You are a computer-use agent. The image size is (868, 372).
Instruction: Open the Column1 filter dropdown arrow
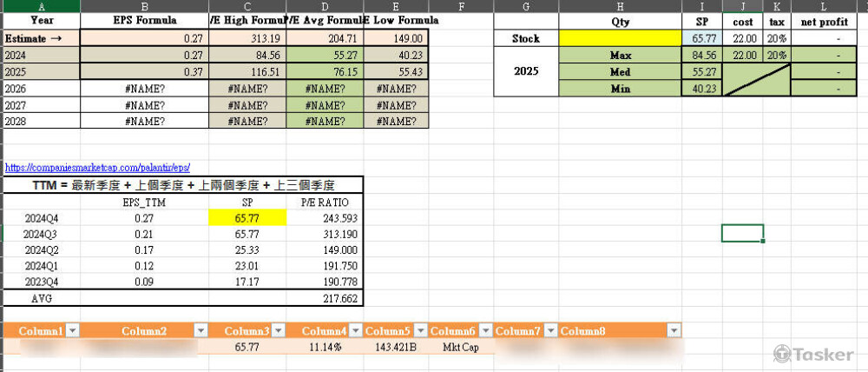[73, 331]
